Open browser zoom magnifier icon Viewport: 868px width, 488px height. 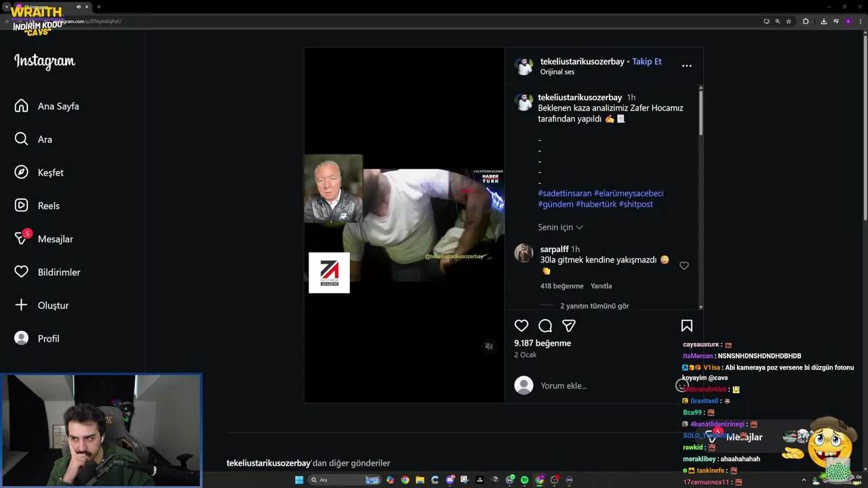777,21
